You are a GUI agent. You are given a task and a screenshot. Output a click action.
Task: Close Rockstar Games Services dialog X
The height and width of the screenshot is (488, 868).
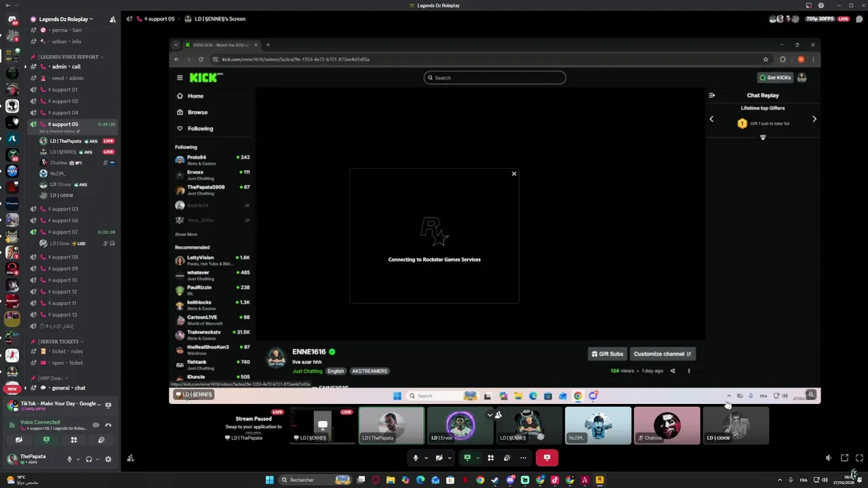(x=514, y=174)
